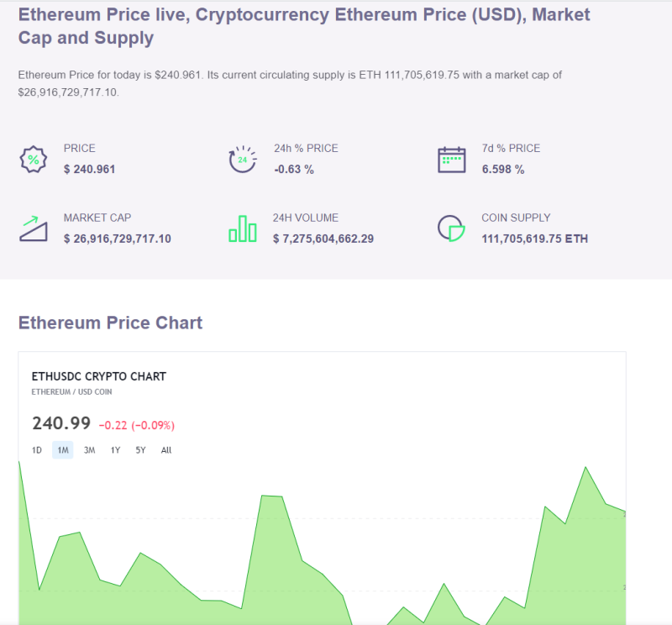Click the coin supply pie icon
This screenshot has width=672, height=625.
pos(451,228)
